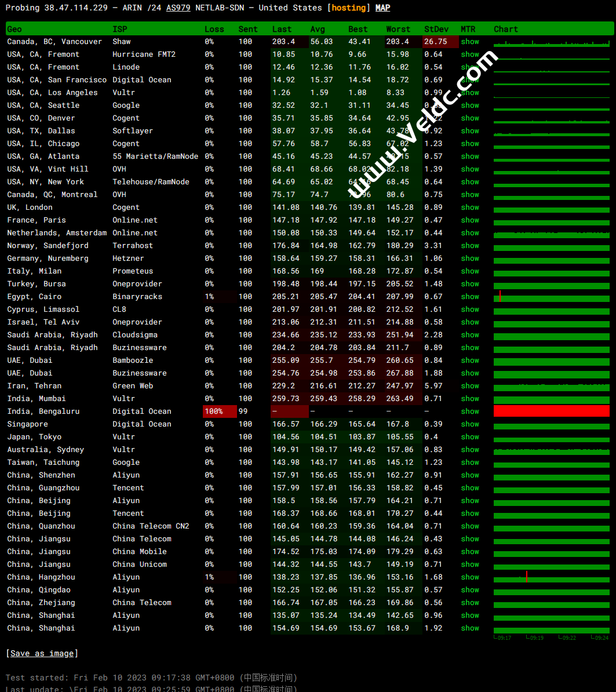This screenshot has height=692, width=616.
Task: Click the Avg column header
Action: (318, 29)
